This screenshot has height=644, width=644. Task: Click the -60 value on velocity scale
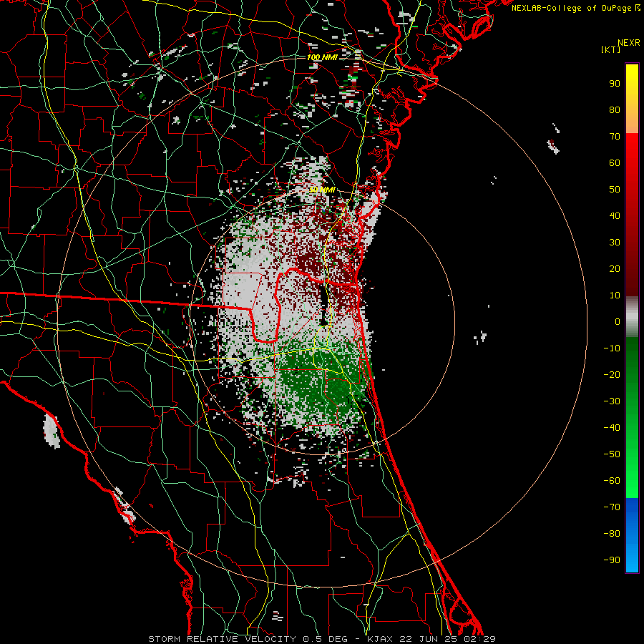tap(612, 481)
